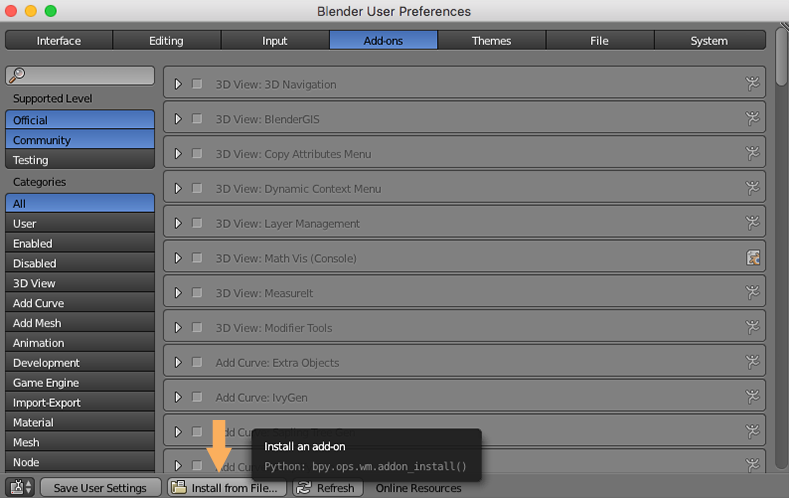This screenshot has height=498, width=789.
Task: Filter by Add Mesh category
Action: click(x=80, y=322)
